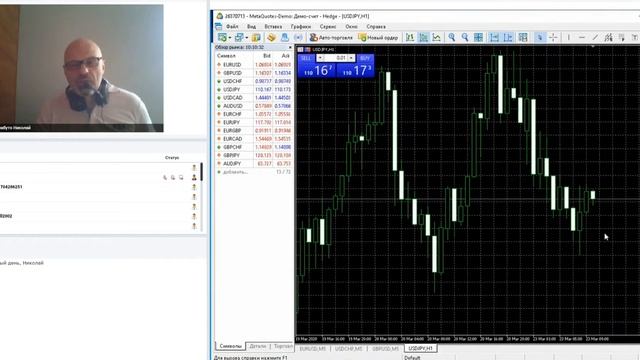Click the 110 16 sell price tile
This screenshot has height=360, width=640.
point(317,71)
